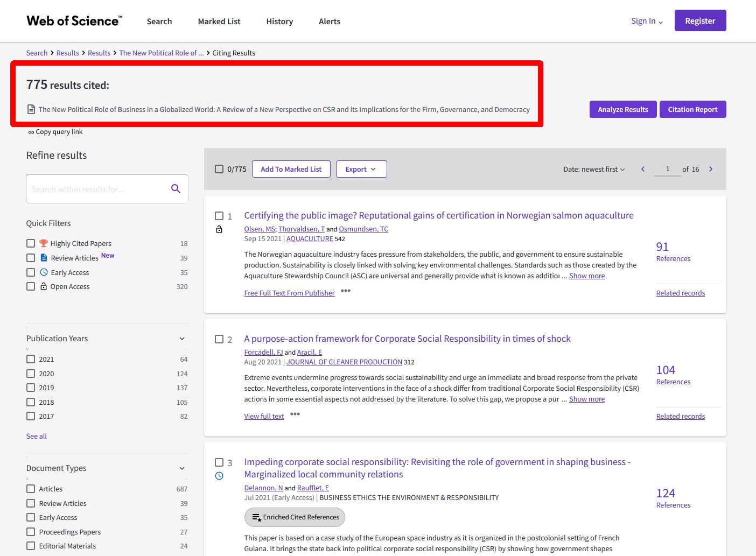Image resolution: width=756 pixels, height=556 pixels.
Task: Open the Search tab in the top navigation
Action: 159,22
